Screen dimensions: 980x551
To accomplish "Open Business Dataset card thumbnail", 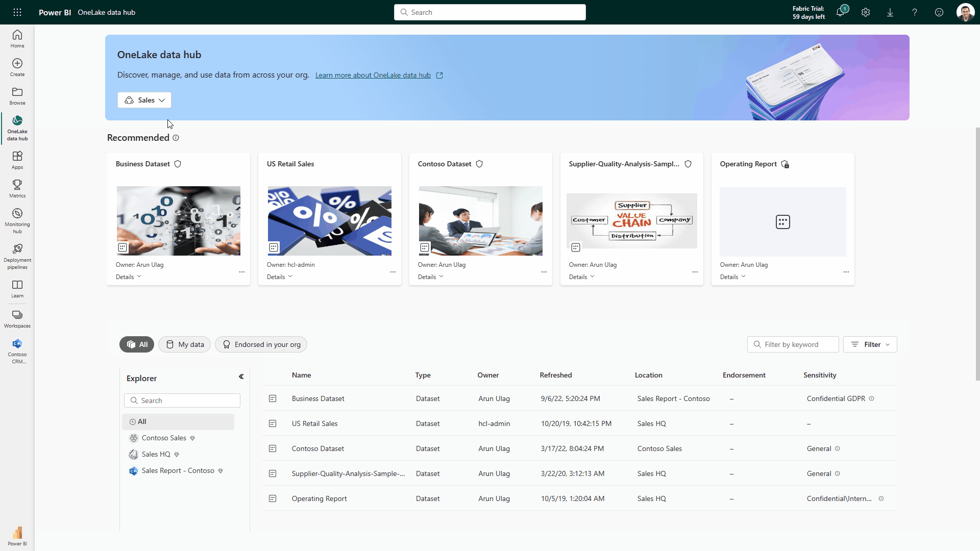I will tap(179, 221).
